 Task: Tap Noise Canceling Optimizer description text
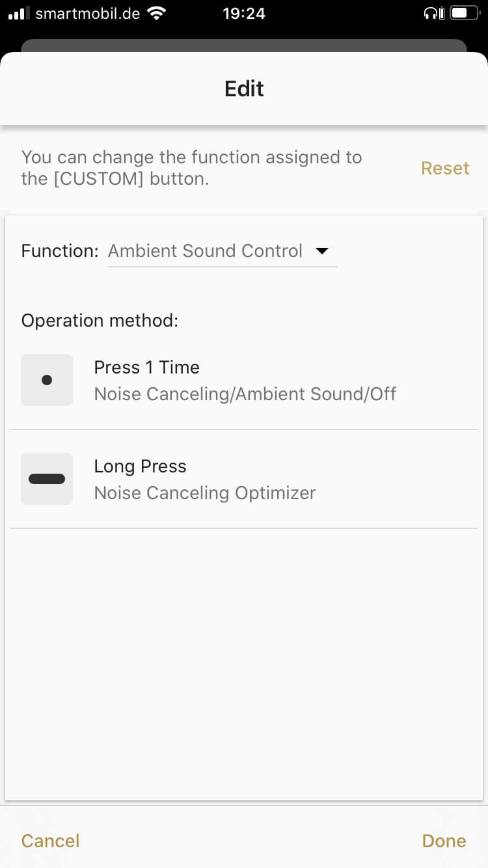[205, 493]
